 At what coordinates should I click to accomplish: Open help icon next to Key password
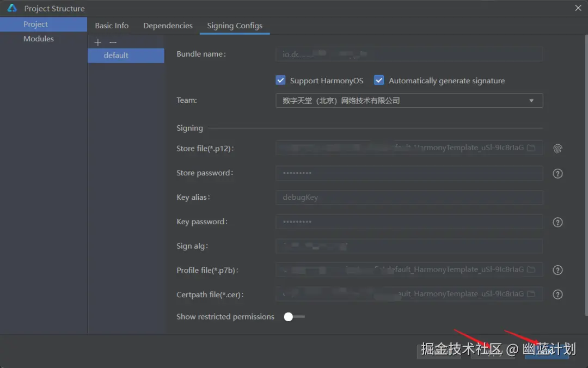coord(558,222)
